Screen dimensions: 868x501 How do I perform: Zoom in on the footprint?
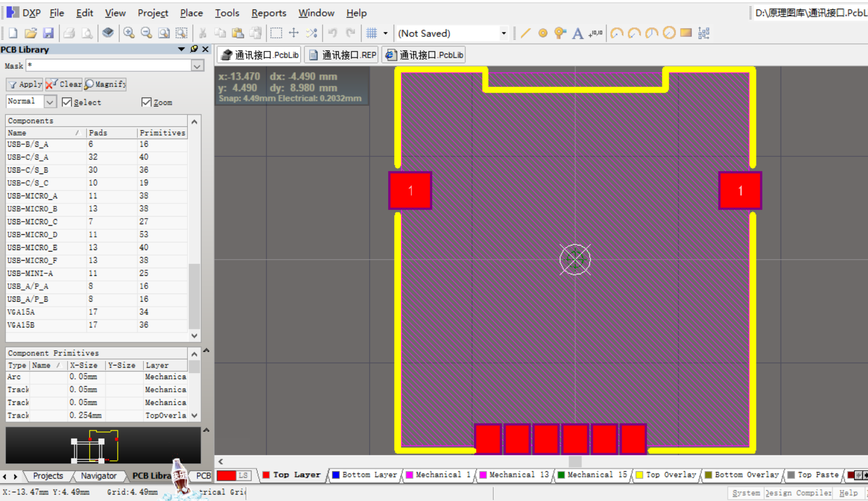tap(129, 33)
